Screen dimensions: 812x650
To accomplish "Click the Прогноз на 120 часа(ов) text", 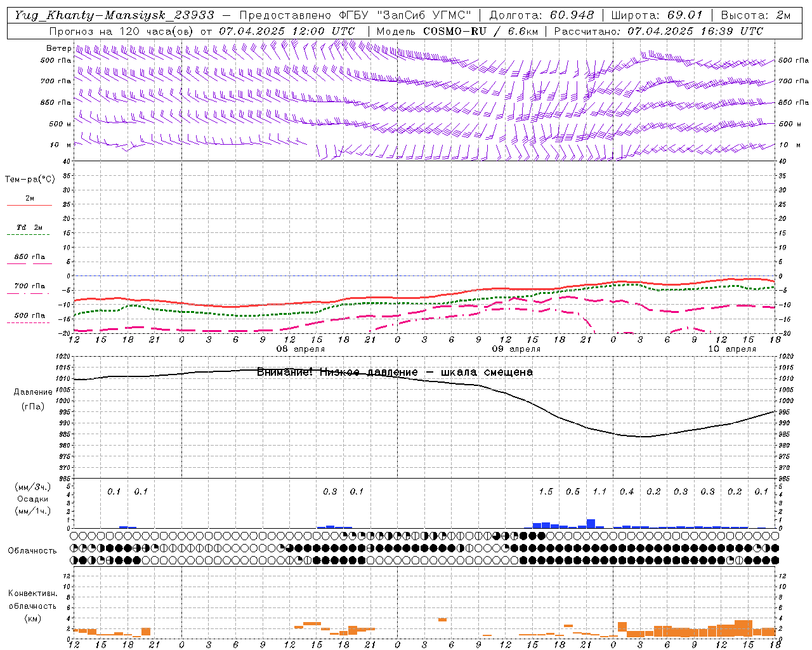I will pyautogui.click(x=122, y=31).
